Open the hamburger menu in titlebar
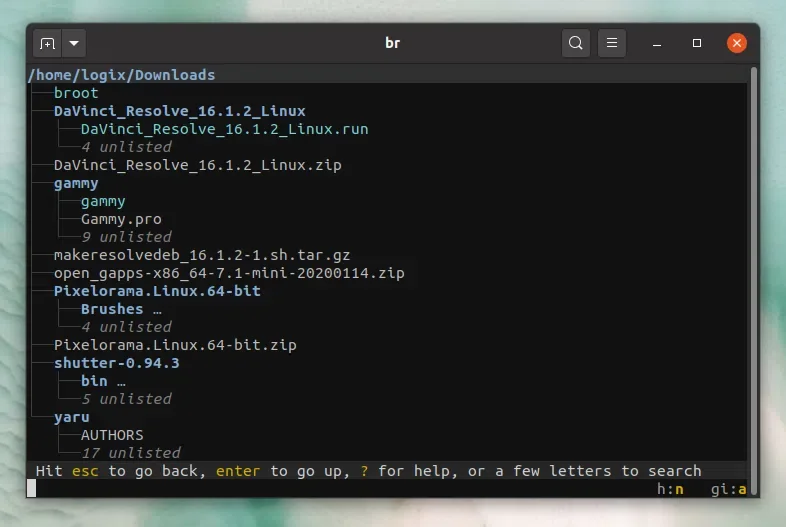Viewport: 786px width, 527px height. click(x=612, y=43)
